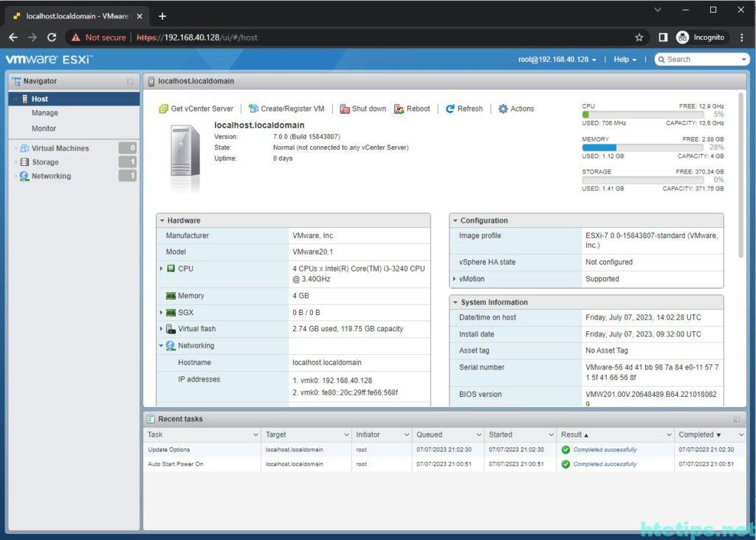Click the Shut down power icon
756x540 pixels.
(344, 109)
